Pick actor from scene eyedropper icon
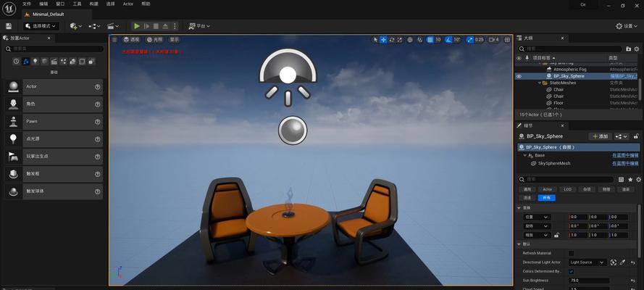The height and width of the screenshot is (290, 644). pyautogui.click(x=623, y=262)
